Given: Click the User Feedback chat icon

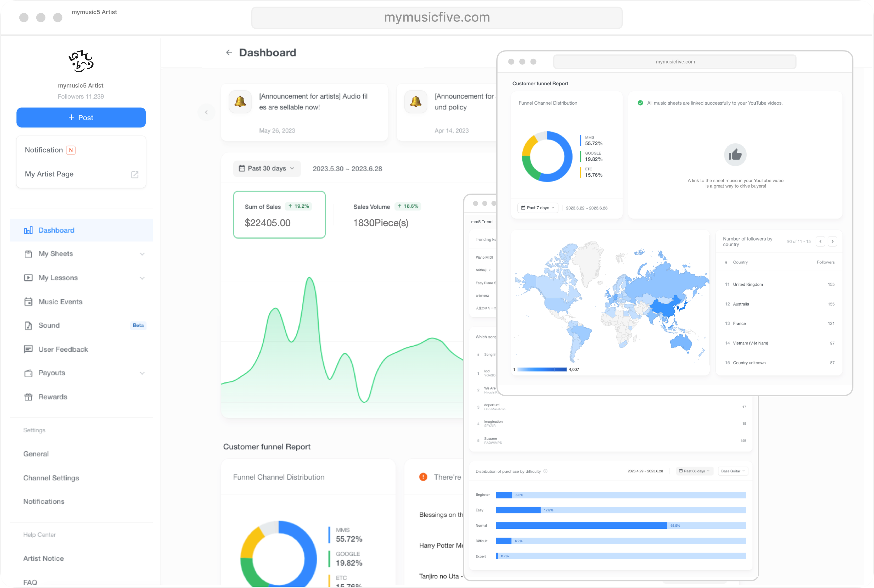Looking at the screenshot, I should coord(28,349).
